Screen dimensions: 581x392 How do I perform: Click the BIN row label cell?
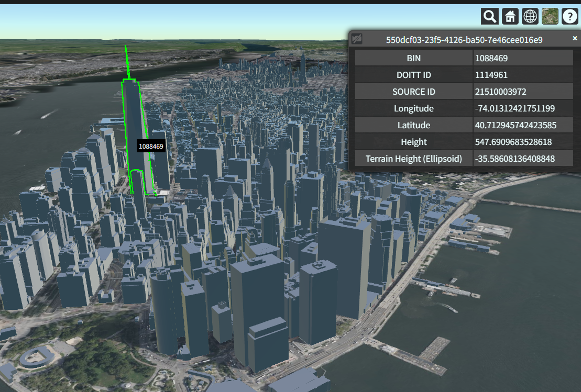(413, 58)
